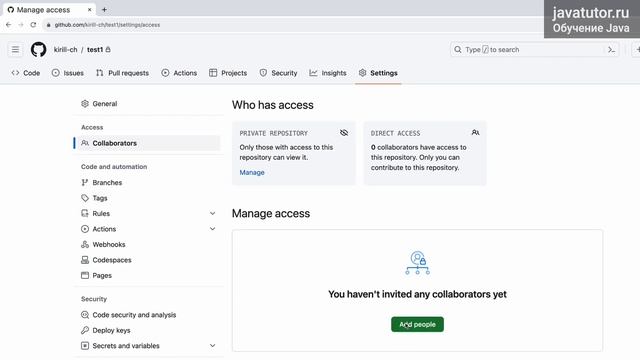This screenshot has width=640, height=360.
Task: Click the DIRECT ACCESS card label
Action: (395, 133)
